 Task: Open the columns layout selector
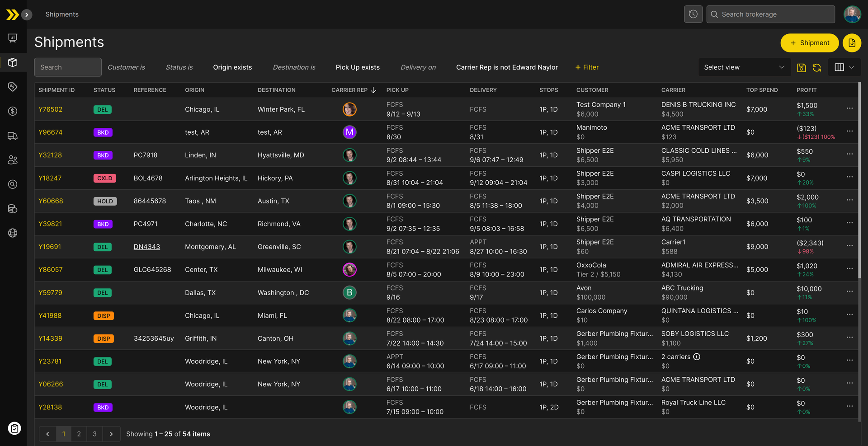click(844, 67)
